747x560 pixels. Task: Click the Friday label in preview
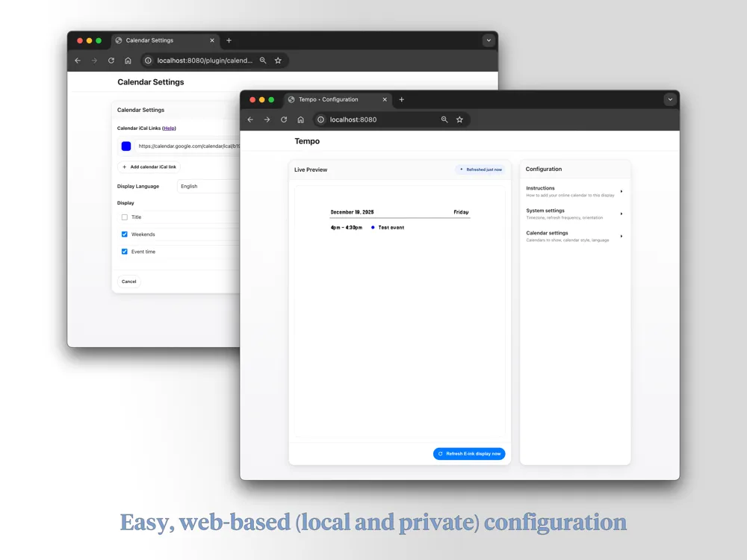461,212
